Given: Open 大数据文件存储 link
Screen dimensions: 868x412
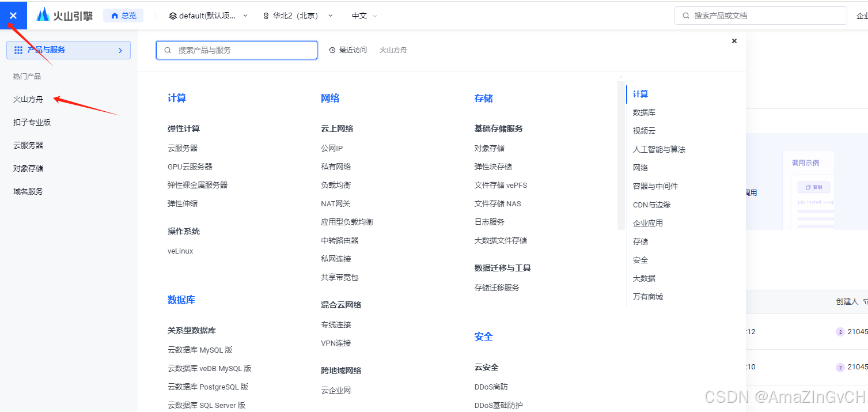Looking at the screenshot, I should coord(501,240).
